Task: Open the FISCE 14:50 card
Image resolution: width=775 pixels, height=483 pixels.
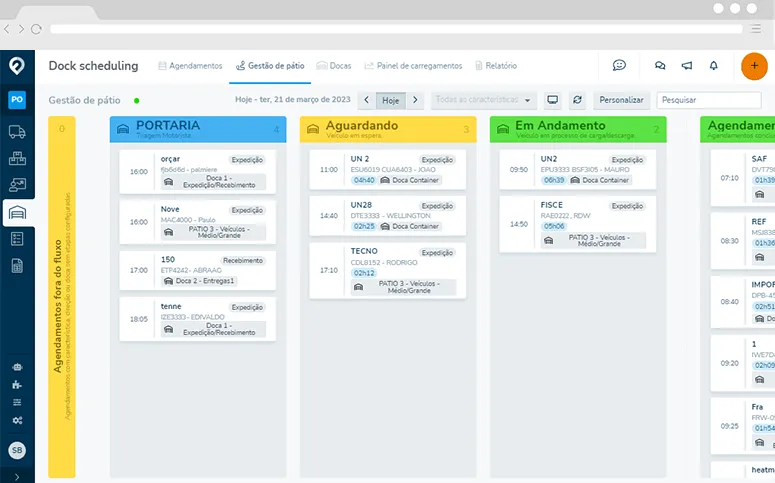Action: click(577, 224)
